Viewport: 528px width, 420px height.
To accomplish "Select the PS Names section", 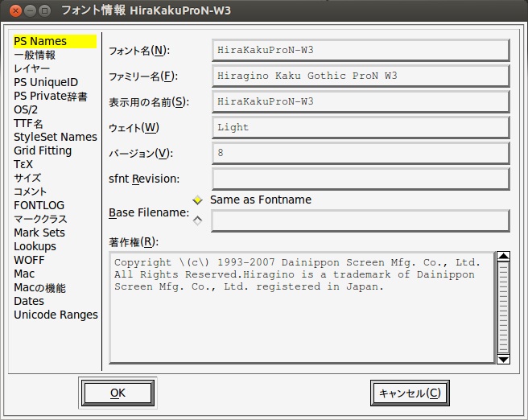I will click(55, 41).
